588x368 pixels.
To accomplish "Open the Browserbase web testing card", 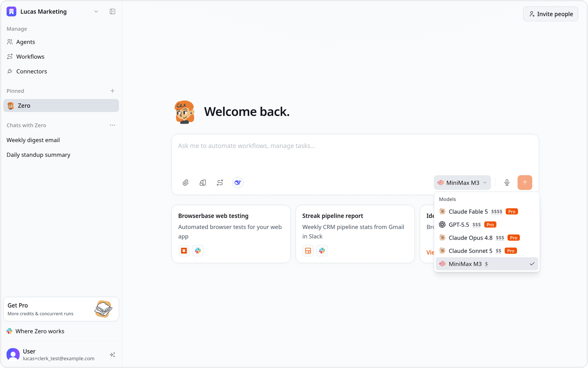I will [231, 234].
